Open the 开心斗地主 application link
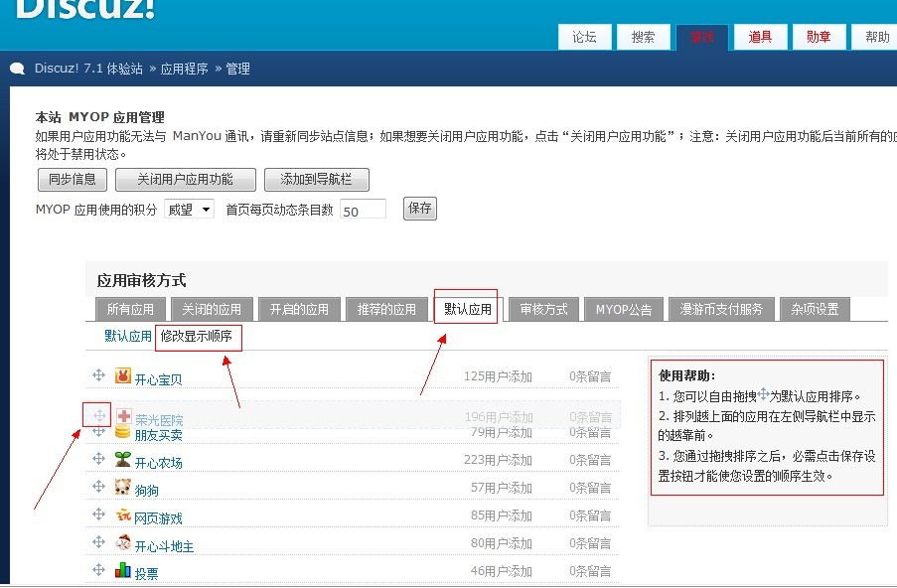Screen dimensions: 897x588 (x=164, y=546)
